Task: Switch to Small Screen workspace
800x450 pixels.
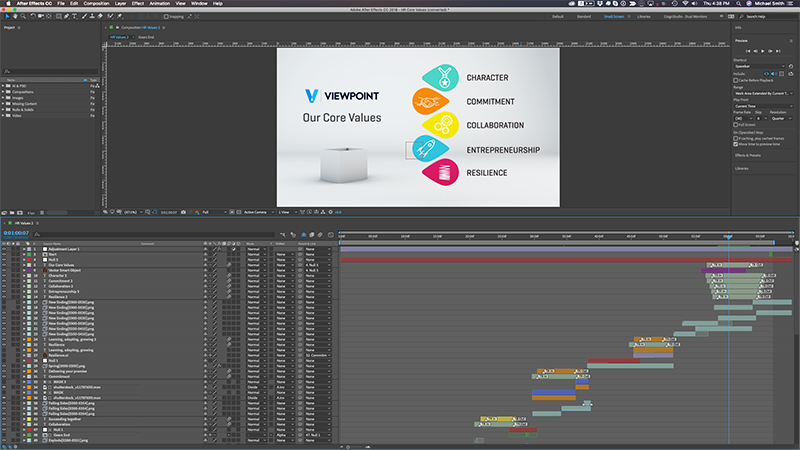Action: (614, 16)
